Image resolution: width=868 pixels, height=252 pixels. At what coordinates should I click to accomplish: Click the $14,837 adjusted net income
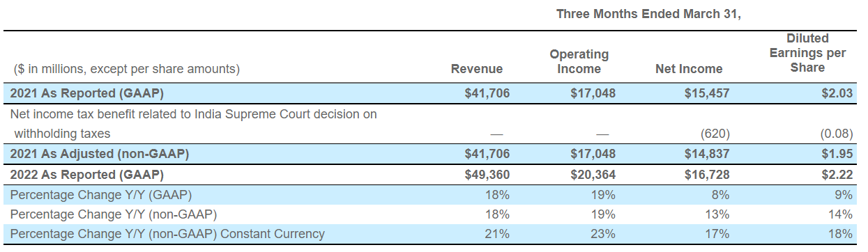pos(707,153)
